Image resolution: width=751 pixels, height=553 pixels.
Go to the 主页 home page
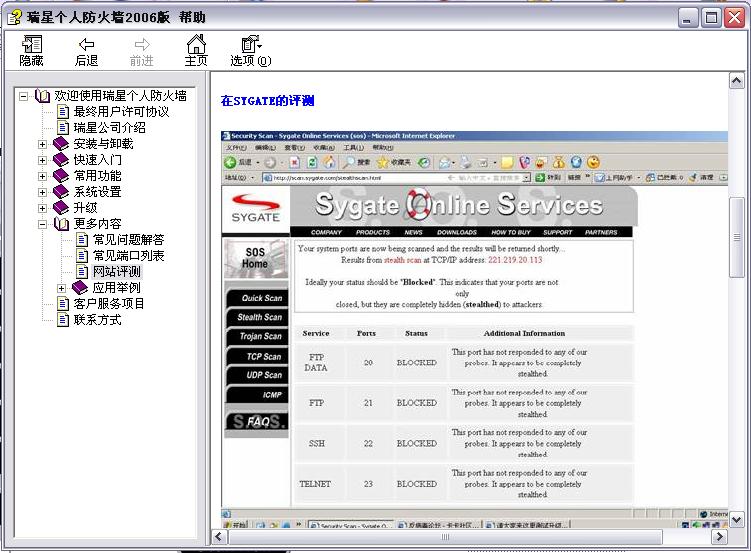[x=196, y=51]
